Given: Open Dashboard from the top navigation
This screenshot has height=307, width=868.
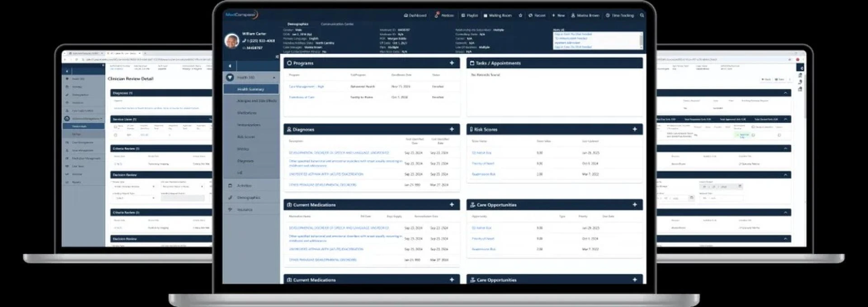Looking at the screenshot, I should [x=415, y=15].
